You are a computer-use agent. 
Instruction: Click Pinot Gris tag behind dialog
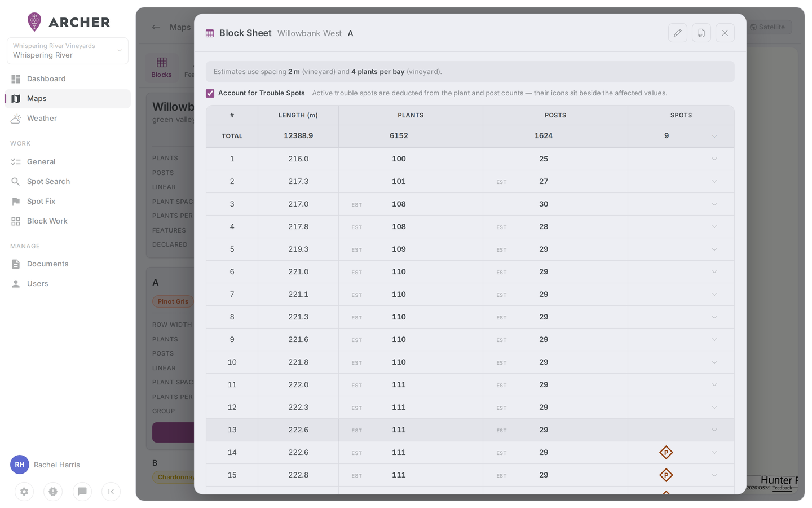click(x=173, y=301)
